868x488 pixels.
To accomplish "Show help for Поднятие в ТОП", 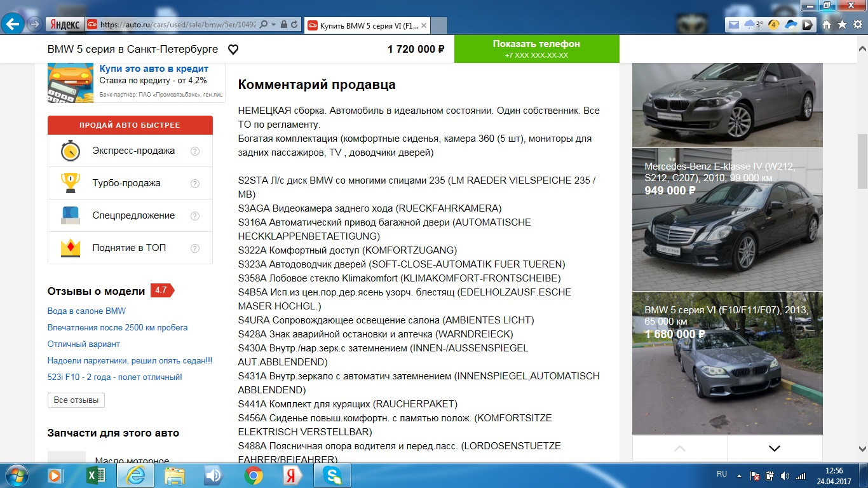I will tap(195, 248).
